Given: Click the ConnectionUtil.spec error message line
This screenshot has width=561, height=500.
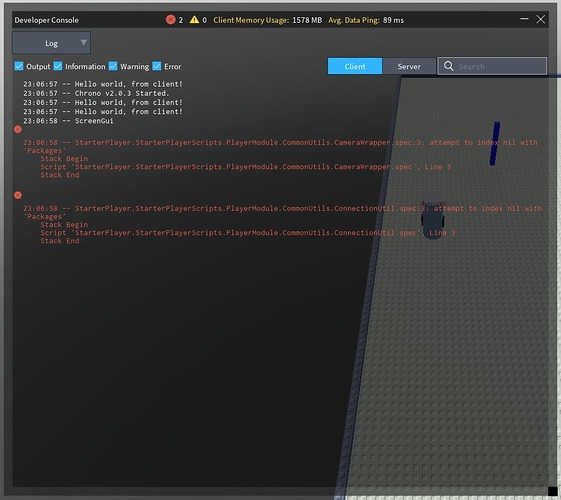Looking at the screenshot, I should click(283, 212).
